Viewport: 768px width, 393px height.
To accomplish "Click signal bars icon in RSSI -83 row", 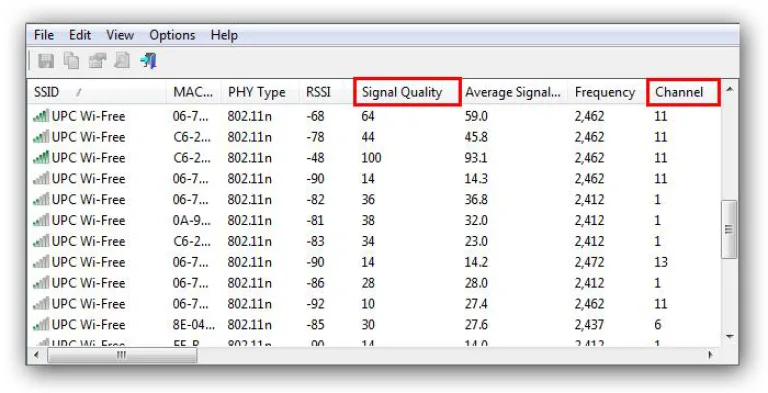I will (x=41, y=242).
